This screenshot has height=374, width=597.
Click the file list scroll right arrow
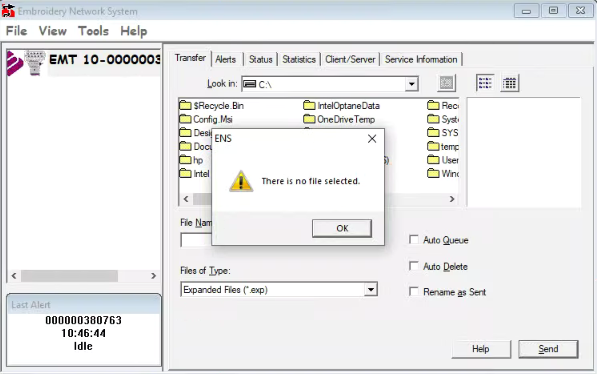452,199
